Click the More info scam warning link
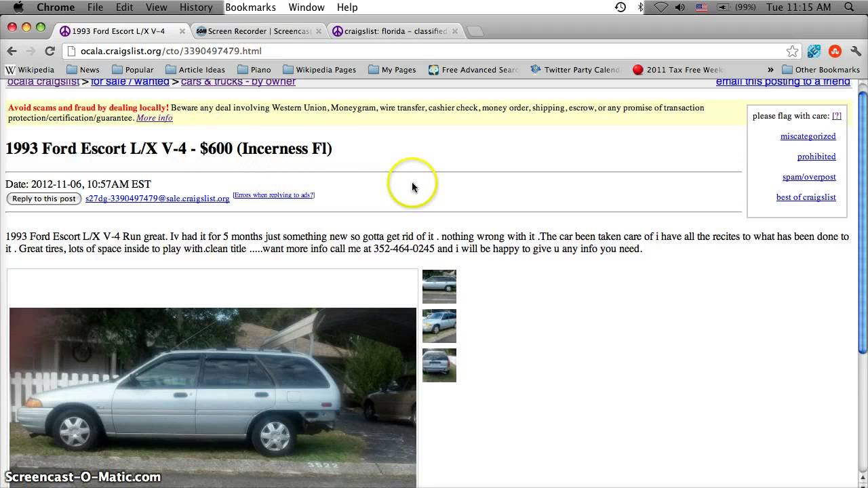This screenshot has width=868, height=488. pos(154,118)
